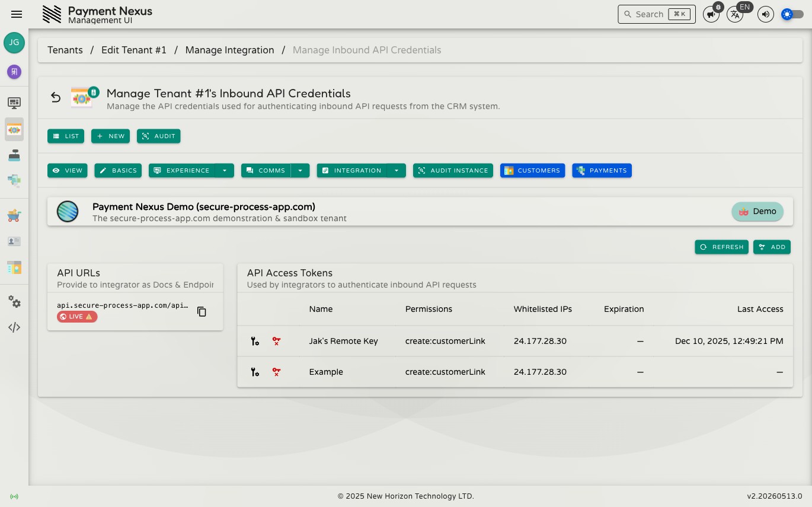Go to Edit Tenant #1 breadcrumb
This screenshot has width=812, height=507.
(134, 50)
